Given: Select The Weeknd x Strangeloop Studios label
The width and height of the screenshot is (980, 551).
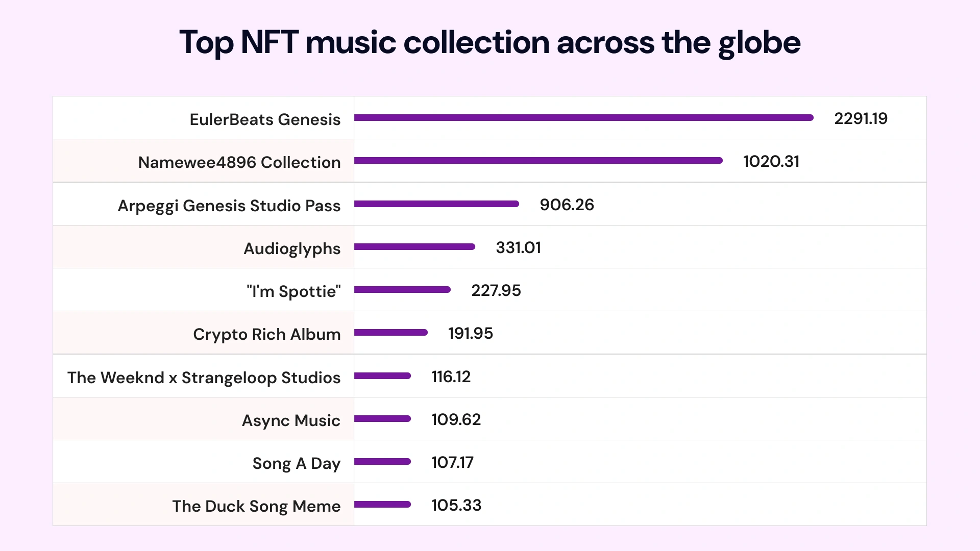Looking at the screenshot, I should (x=204, y=377).
